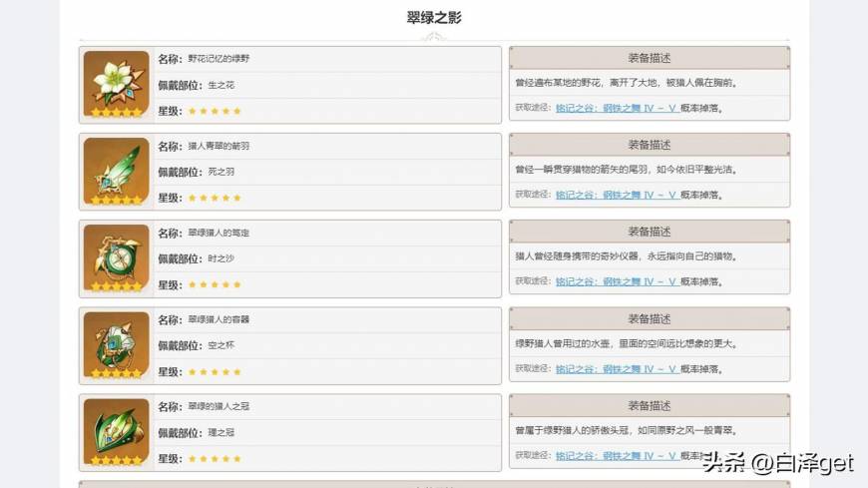Click the 装备描述 header beside 翠绿的猎人之冠
This screenshot has width=868, height=488.
(x=650, y=406)
